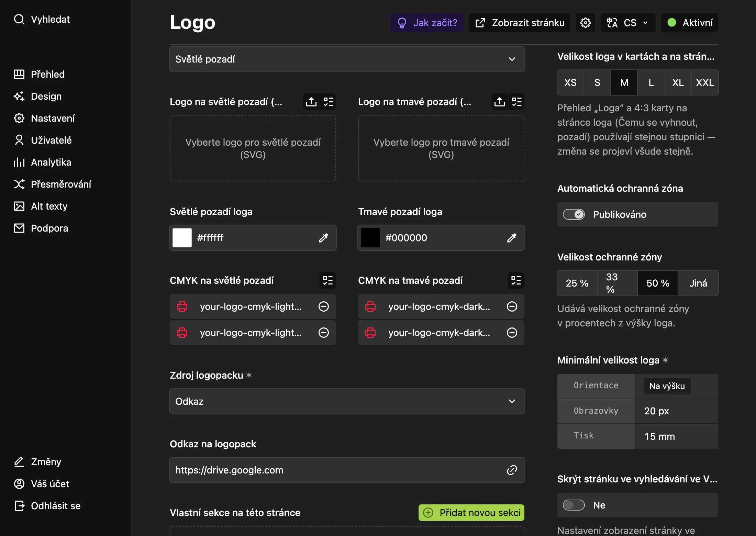Toggle the Publikováno protection zone switch

(x=574, y=214)
